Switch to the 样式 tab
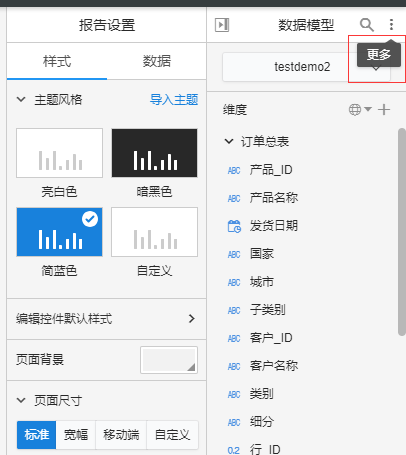Viewport: 406px width, 455px height. pyautogui.click(x=57, y=61)
